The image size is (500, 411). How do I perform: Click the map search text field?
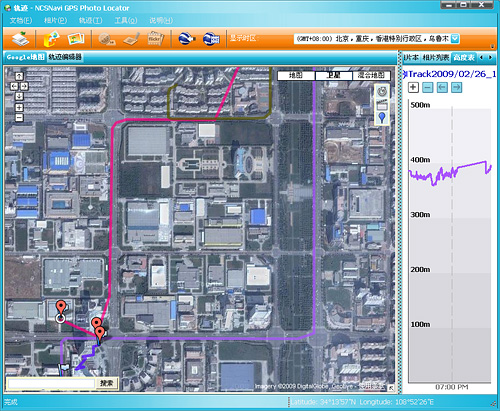[x=51, y=384]
